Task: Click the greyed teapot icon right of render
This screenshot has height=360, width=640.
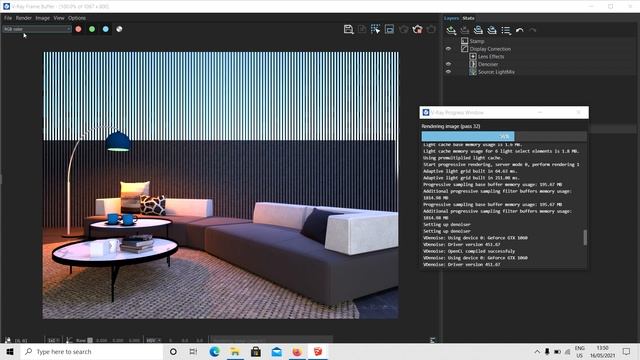Action: click(431, 29)
